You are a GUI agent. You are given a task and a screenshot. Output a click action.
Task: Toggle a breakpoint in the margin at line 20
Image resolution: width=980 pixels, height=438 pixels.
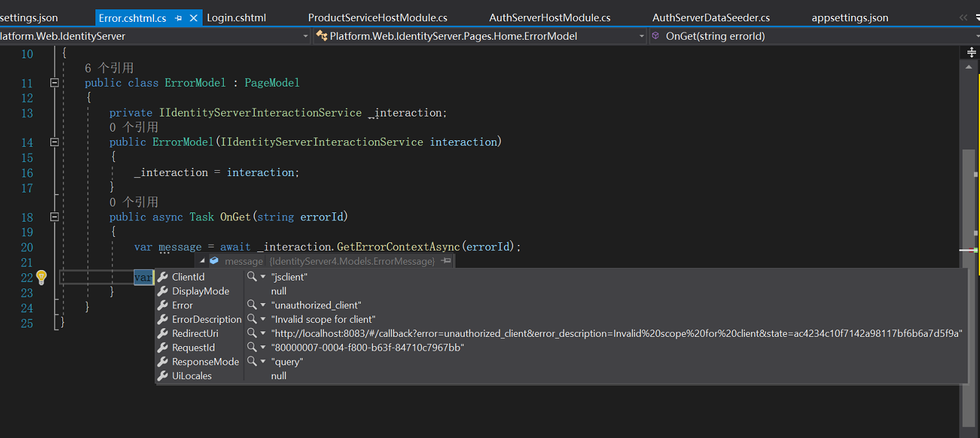click(x=8, y=247)
